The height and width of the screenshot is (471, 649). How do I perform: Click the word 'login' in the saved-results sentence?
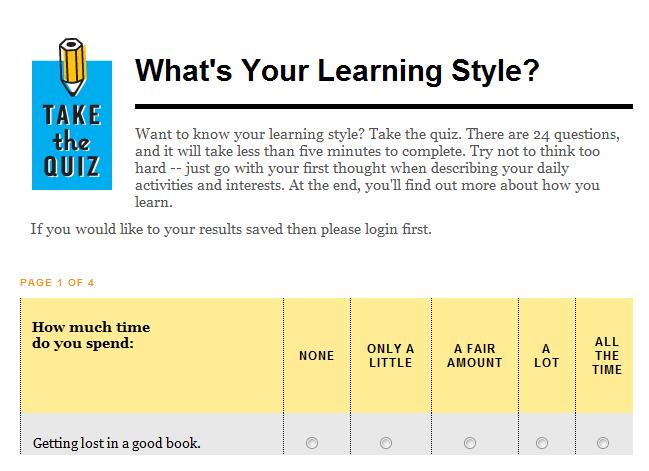(382, 229)
